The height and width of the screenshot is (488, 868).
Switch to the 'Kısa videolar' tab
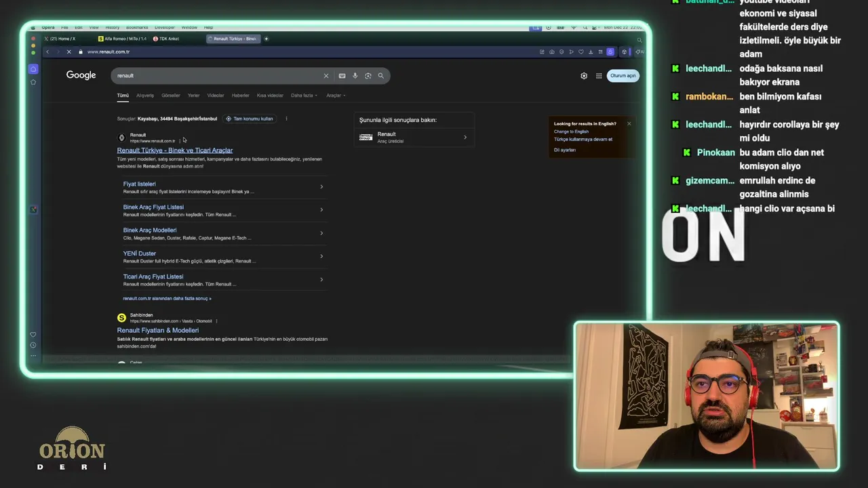[x=270, y=96]
